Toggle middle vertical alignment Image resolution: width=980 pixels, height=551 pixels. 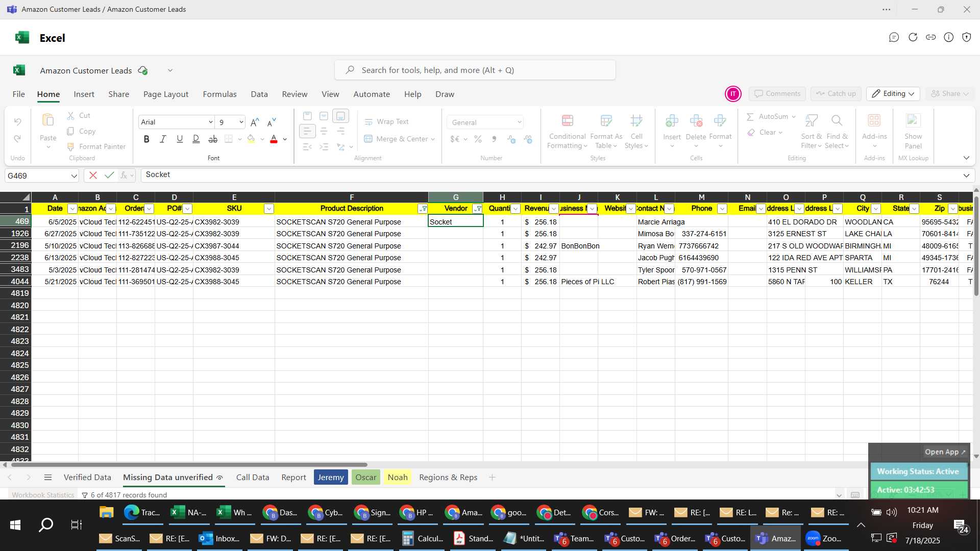pos(324,116)
